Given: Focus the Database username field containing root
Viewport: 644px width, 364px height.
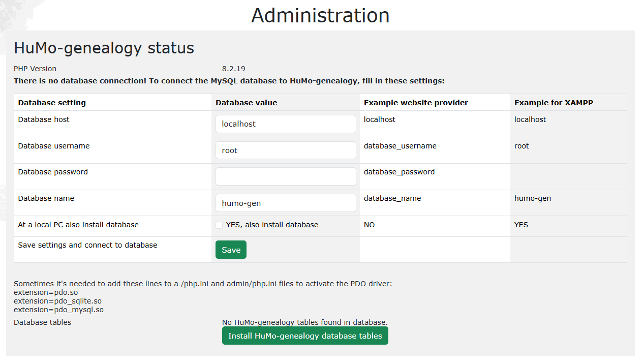Looking at the screenshot, I should click(x=286, y=150).
